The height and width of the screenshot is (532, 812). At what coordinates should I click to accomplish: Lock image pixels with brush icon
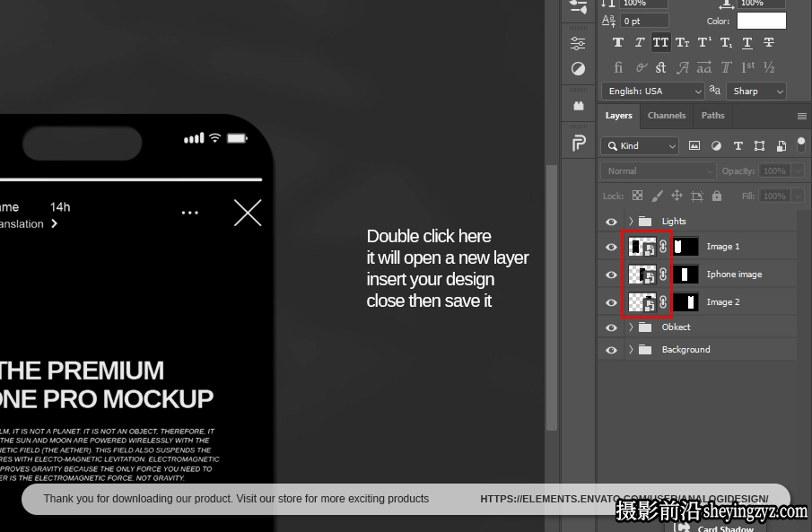click(x=657, y=196)
